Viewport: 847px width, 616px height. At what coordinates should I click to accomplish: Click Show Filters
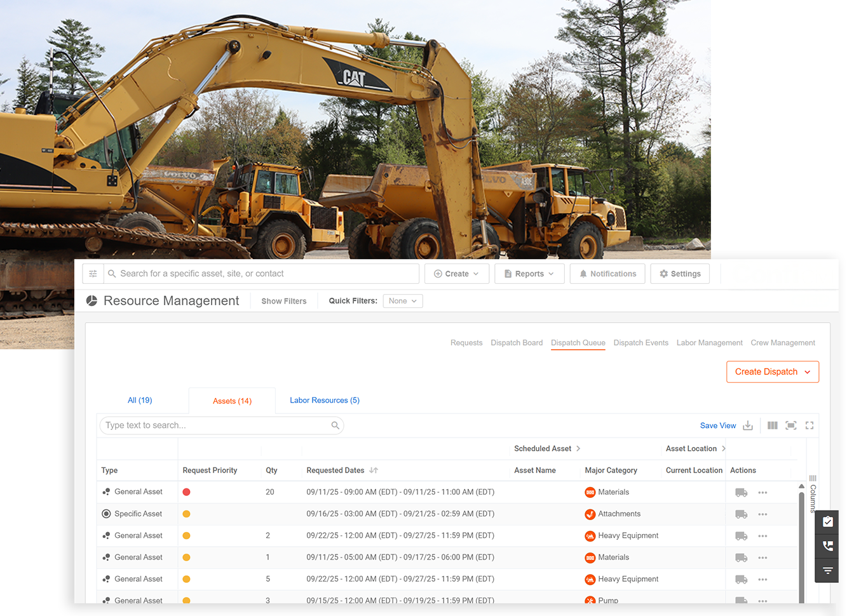283,300
